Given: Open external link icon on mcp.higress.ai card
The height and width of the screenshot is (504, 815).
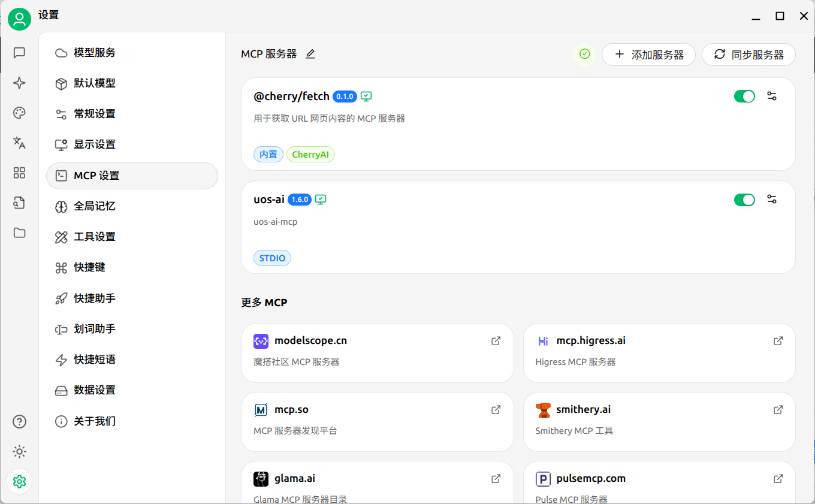Looking at the screenshot, I should [x=778, y=341].
